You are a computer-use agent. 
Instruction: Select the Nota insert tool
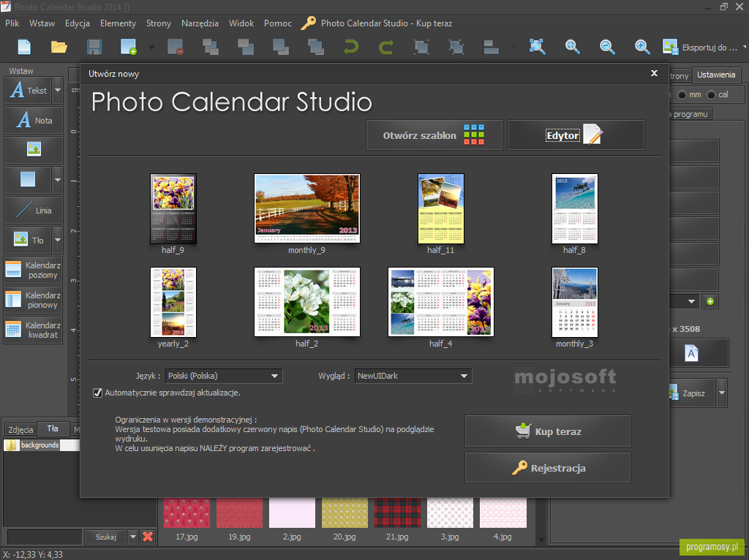click(x=34, y=121)
